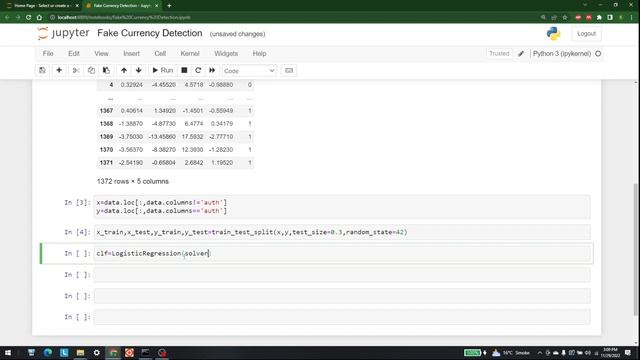The width and height of the screenshot is (640, 360).
Task: Open the Widgets menu
Action: coord(226,53)
